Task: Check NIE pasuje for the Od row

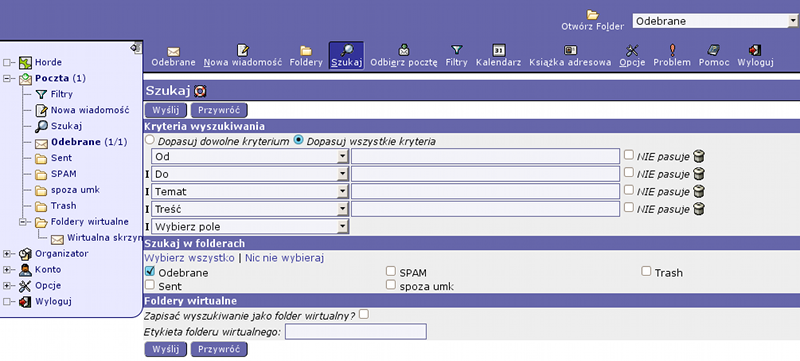Action: pos(629,155)
